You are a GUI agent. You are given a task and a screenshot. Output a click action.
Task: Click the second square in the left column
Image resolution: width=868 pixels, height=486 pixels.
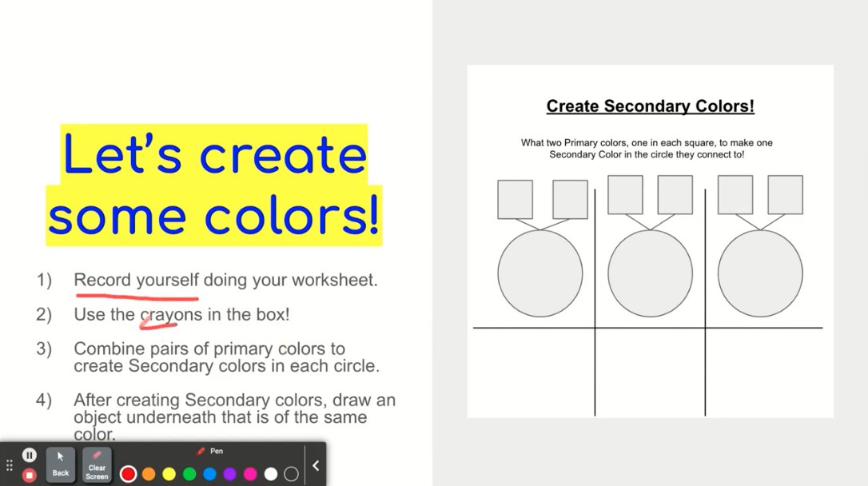tap(570, 199)
